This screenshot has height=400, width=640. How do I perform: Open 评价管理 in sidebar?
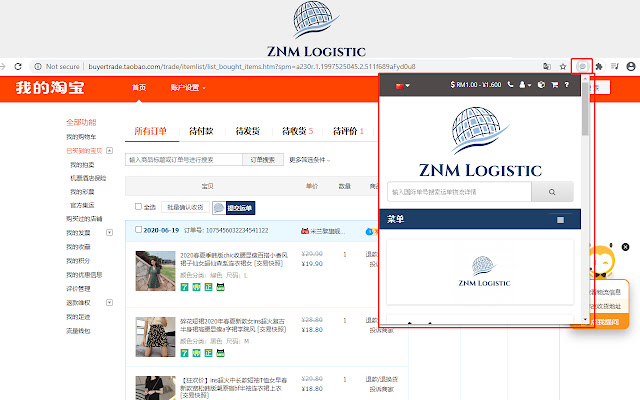[x=78, y=289]
